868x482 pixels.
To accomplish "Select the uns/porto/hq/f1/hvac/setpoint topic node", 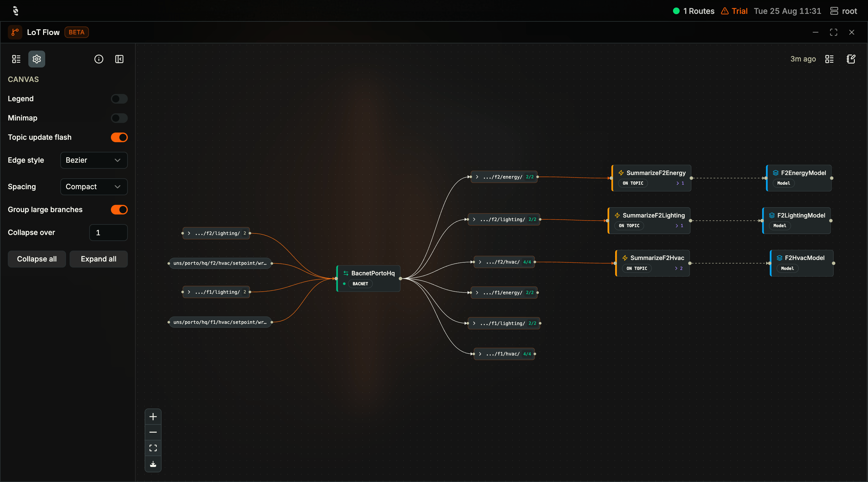I will tap(220, 322).
